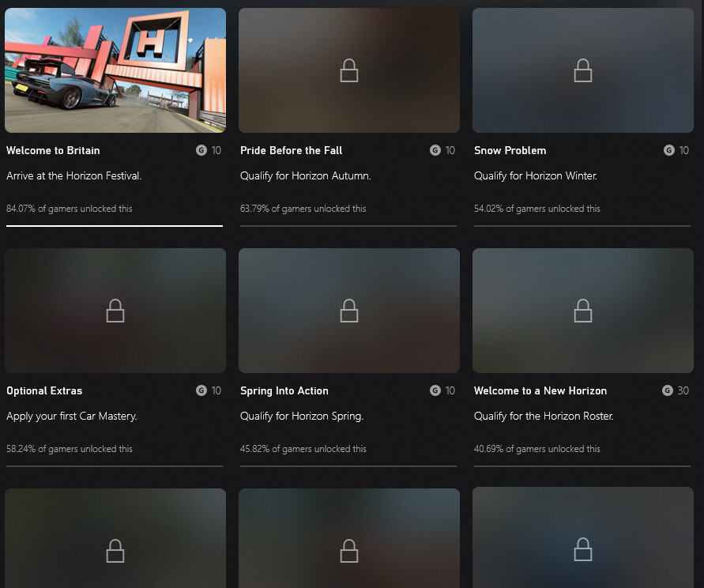
Task: Click 'Qualify for Horizon Autumn.' description
Action: coord(305,175)
